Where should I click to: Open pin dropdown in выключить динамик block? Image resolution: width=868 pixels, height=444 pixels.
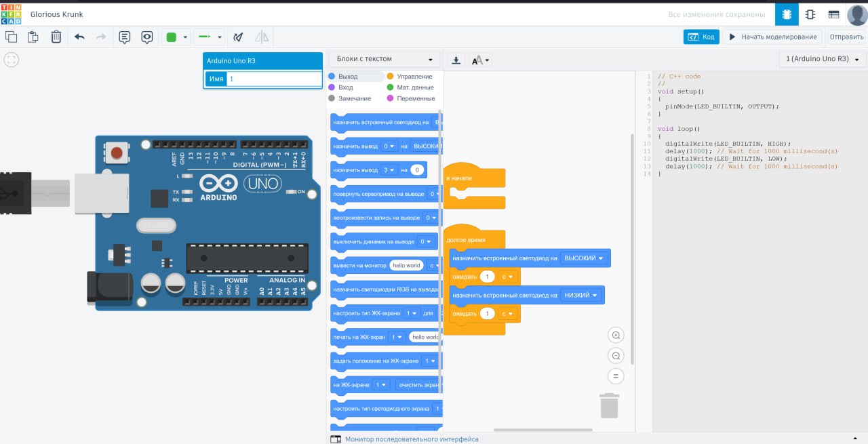coord(426,241)
